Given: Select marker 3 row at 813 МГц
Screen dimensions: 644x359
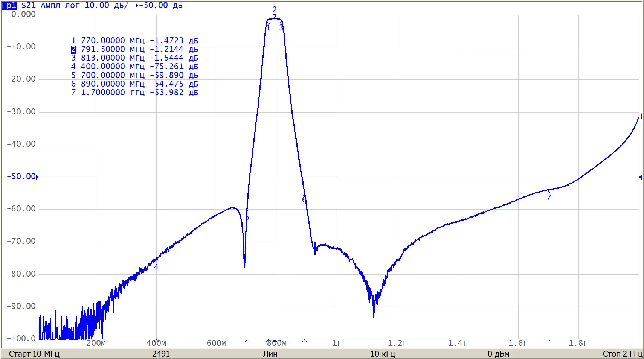Looking at the screenshot, I should (x=134, y=58).
